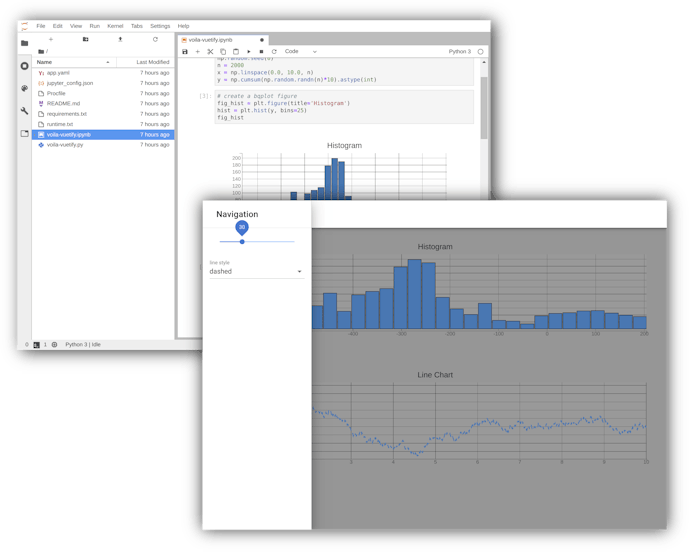Click the root folder breadcrumb icon
This screenshot has width=692, height=560.
(x=41, y=51)
